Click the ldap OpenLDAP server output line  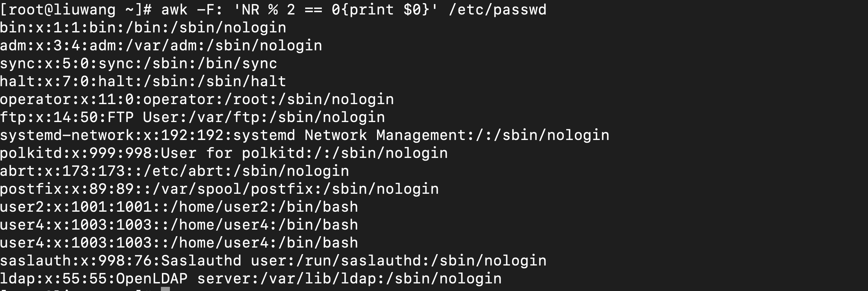pos(251,279)
